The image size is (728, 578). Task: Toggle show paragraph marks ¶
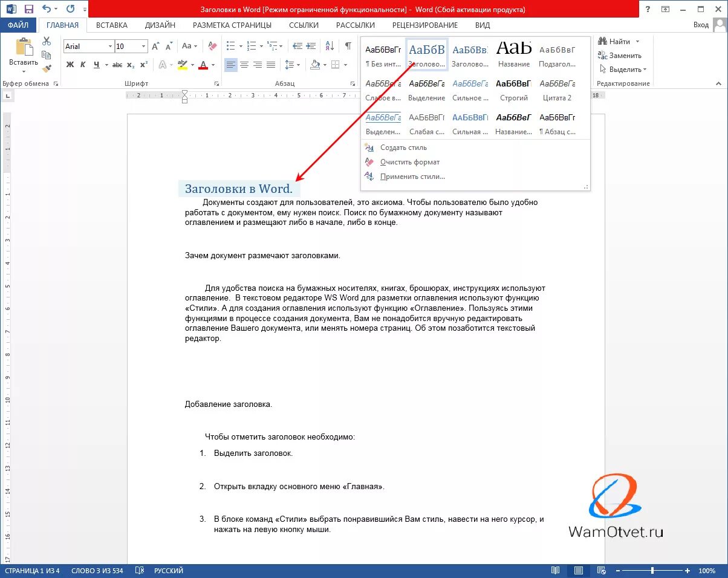click(348, 47)
